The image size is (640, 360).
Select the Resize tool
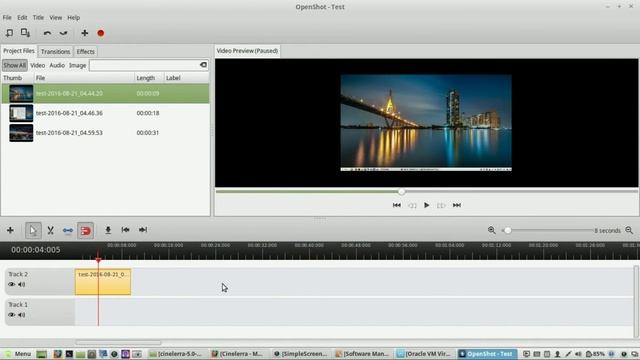[68, 231]
